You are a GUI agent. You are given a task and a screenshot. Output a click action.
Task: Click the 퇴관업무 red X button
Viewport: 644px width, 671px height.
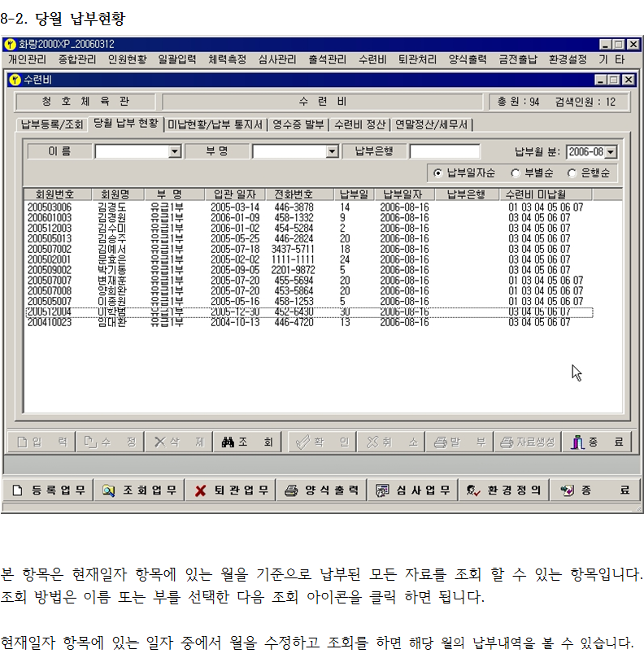click(x=231, y=490)
